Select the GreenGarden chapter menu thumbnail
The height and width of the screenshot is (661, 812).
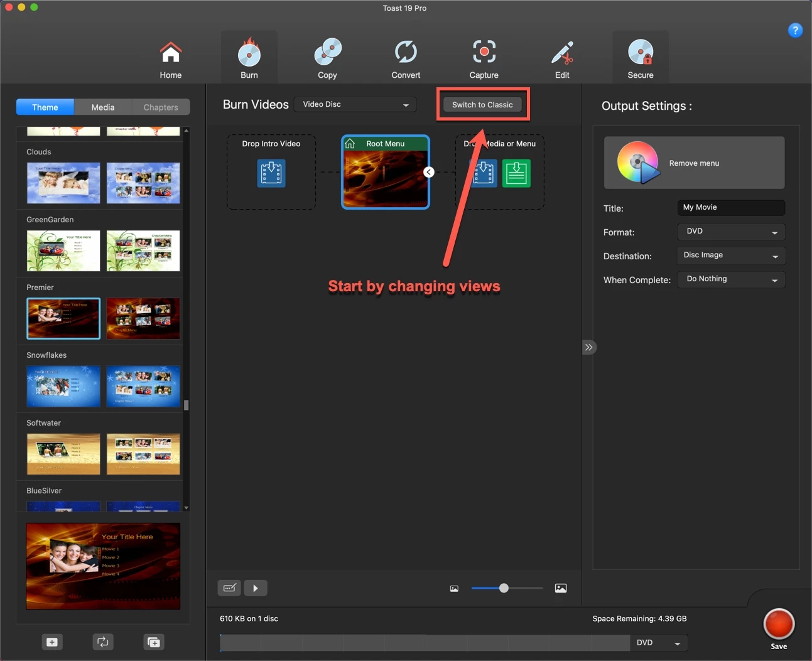point(143,250)
